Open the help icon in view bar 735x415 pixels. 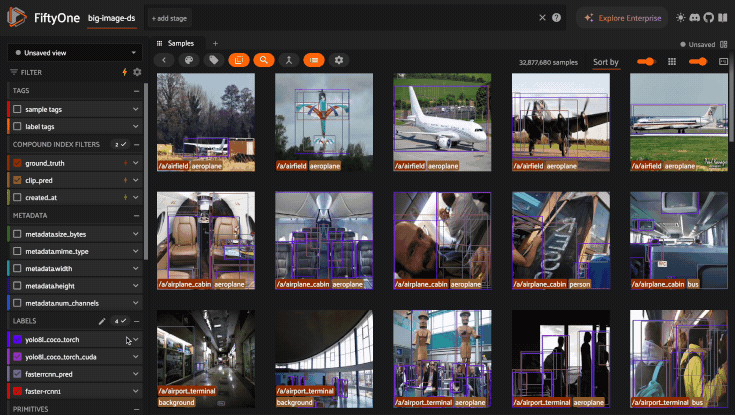coord(556,18)
